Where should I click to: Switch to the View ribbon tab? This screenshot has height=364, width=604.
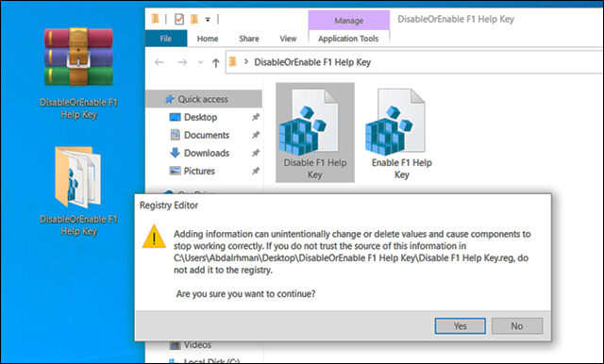click(x=288, y=39)
